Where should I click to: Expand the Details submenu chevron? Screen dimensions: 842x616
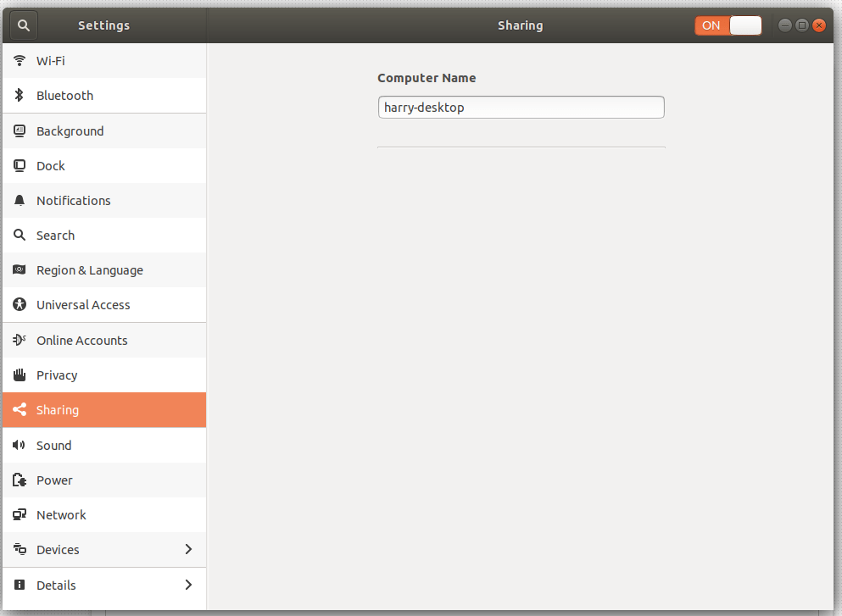pos(188,585)
